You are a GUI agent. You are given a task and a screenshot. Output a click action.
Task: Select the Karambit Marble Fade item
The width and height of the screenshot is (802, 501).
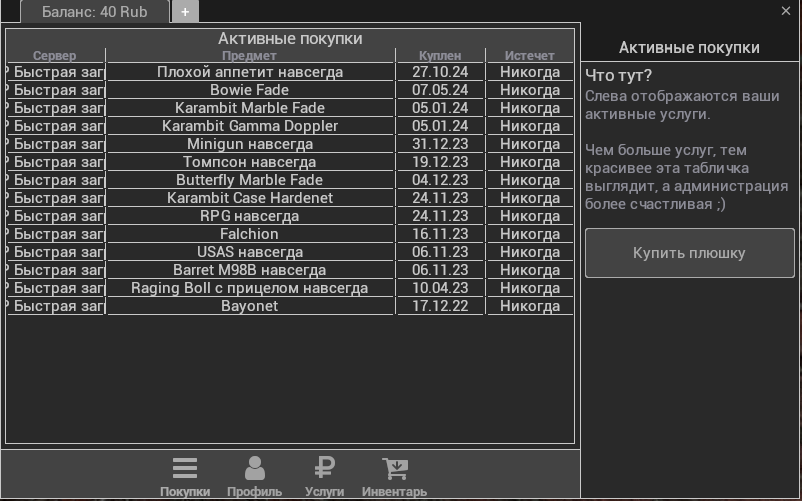click(x=250, y=108)
